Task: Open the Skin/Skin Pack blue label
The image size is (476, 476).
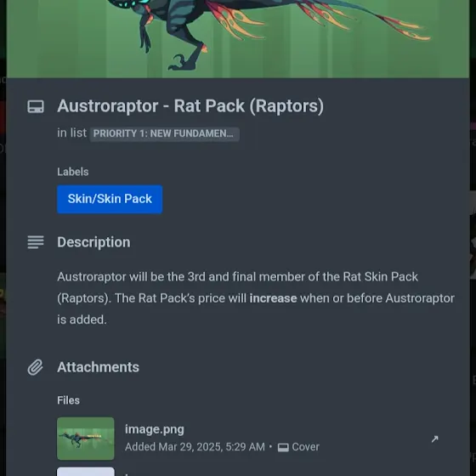Action: click(x=110, y=199)
